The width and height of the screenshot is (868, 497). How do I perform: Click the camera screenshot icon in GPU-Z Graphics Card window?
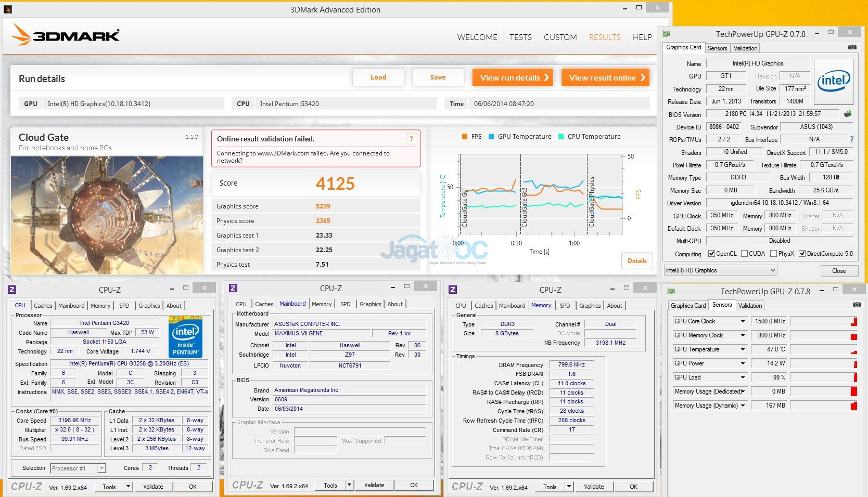[852, 47]
